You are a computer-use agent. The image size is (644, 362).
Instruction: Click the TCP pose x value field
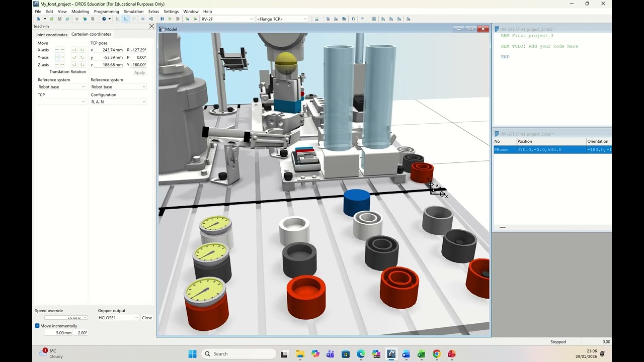pyautogui.click(x=109, y=50)
